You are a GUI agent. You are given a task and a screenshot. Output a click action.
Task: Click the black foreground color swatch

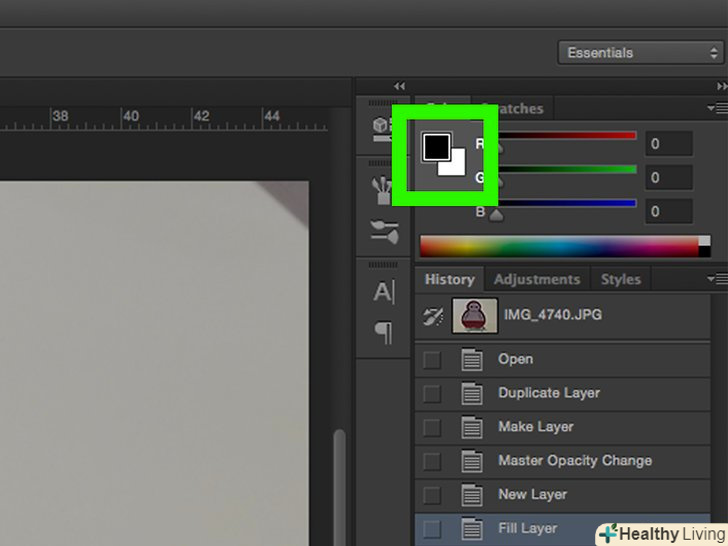coord(435,147)
